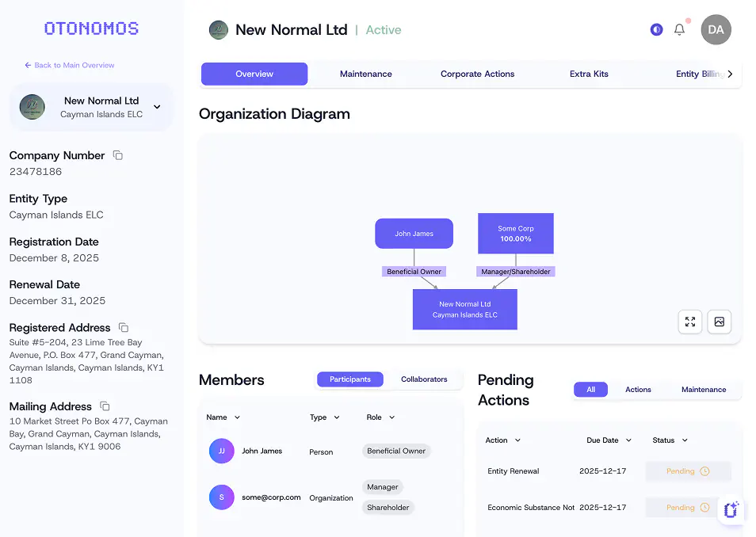The height and width of the screenshot is (537, 756).
Task: Copy the Registered Address with its copy icon
Action: click(x=124, y=327)
